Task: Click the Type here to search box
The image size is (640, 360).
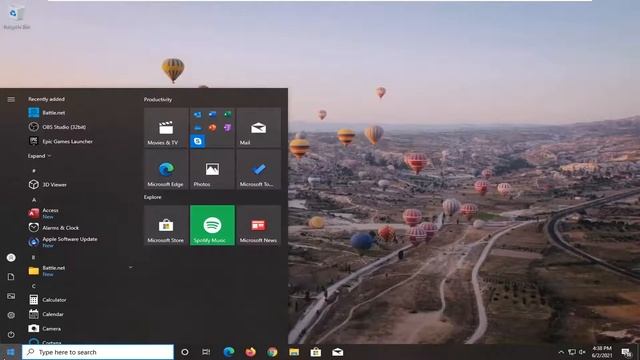Action: pos(98,352)
